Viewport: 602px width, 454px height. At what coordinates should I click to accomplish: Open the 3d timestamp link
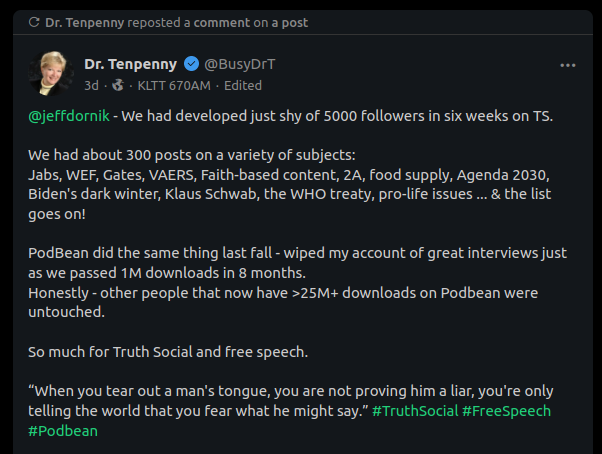(x=91, y=85)
